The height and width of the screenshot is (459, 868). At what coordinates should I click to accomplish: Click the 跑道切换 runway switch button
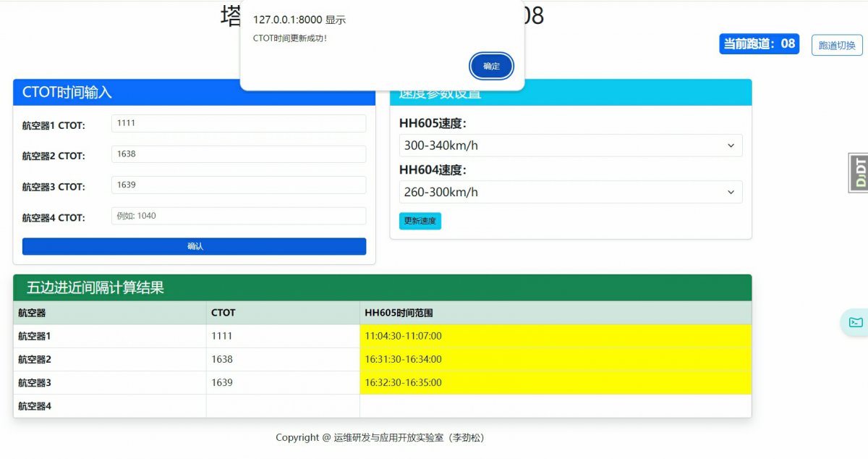click(x=836, y=44)
